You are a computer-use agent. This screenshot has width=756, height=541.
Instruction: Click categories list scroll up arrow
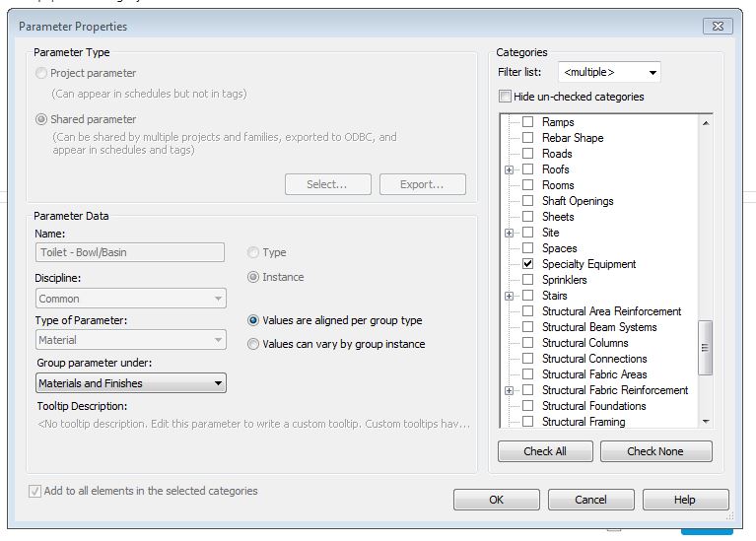pyautogui.click(x=706, y=123)
